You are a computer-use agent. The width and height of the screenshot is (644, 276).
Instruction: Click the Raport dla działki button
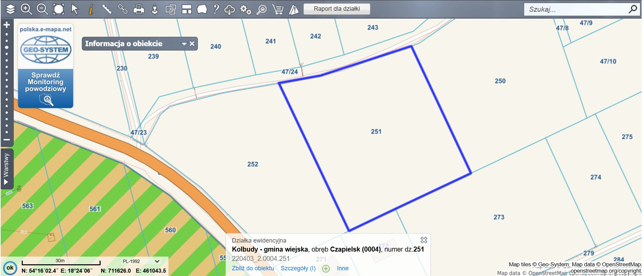click(x=337, y=9)
